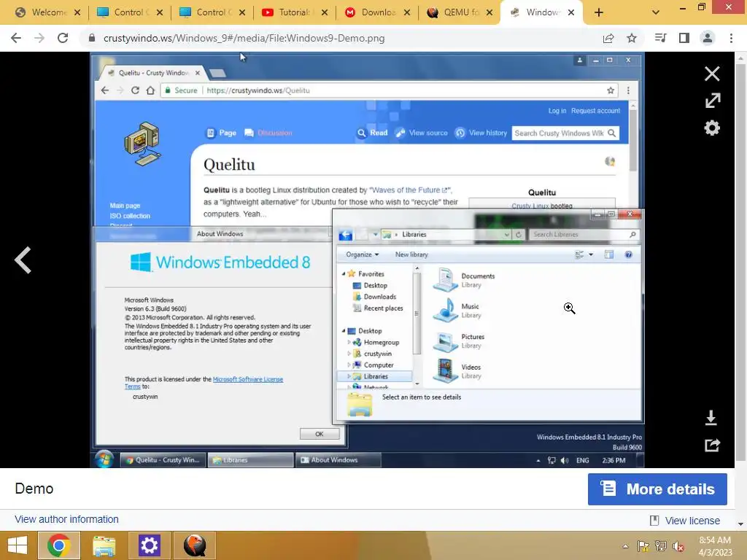The image size is (747, 560).
Task: Close the Welcome tab
Action: tap(77, 13)
